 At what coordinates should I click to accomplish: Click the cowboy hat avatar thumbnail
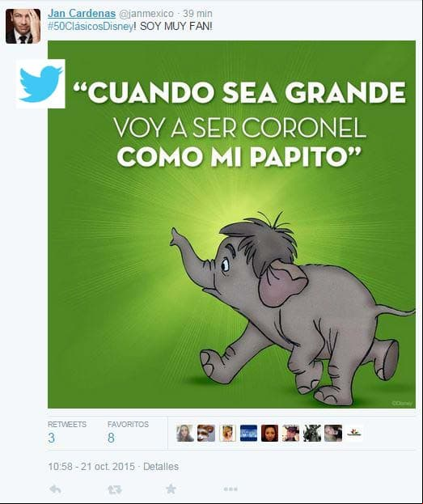click(x=291, y=433)
